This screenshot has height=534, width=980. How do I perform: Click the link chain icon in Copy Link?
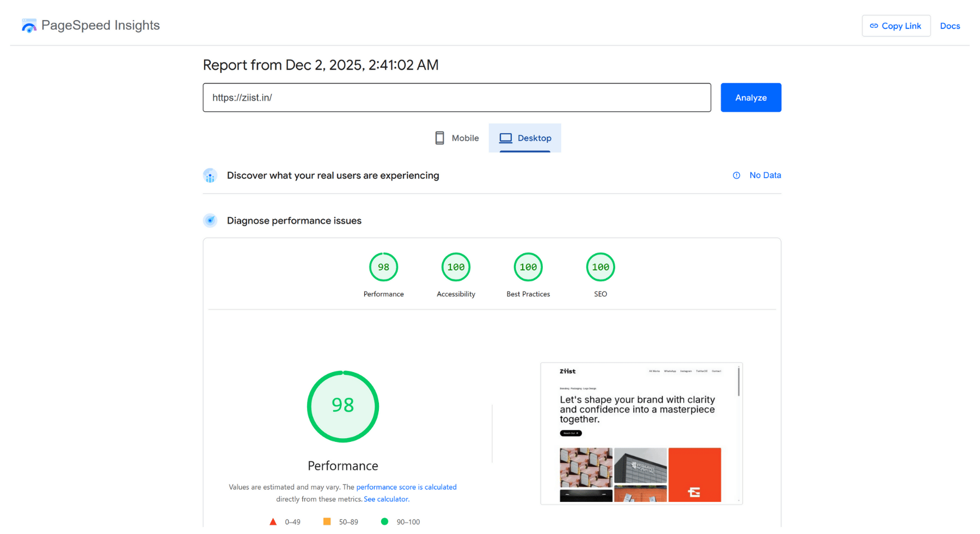874,26
